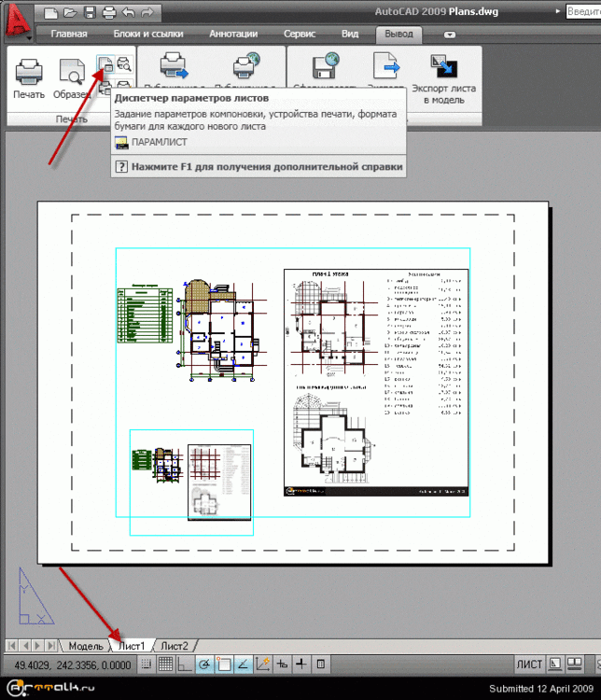This screenshot has width=601, height=700.
Task: Open the Образец print preview icon
Action: (x=71, y=77)
